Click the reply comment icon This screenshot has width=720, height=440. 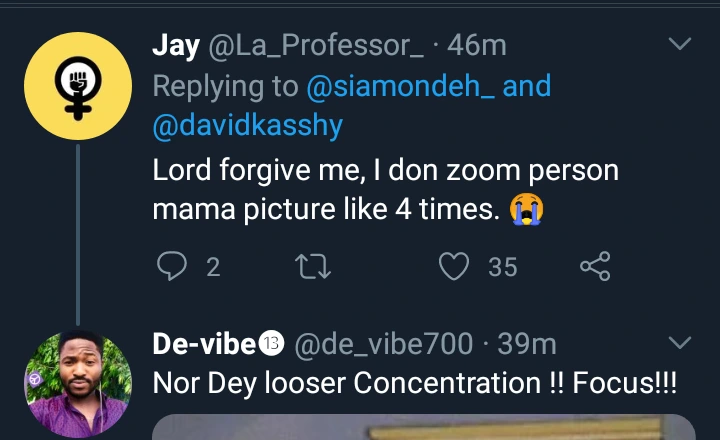click(x=173, y=266)
